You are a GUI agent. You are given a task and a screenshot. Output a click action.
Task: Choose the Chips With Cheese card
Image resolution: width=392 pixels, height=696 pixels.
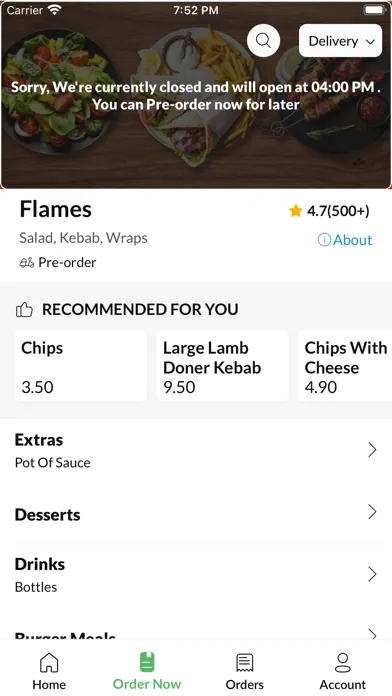pos(345,366)
